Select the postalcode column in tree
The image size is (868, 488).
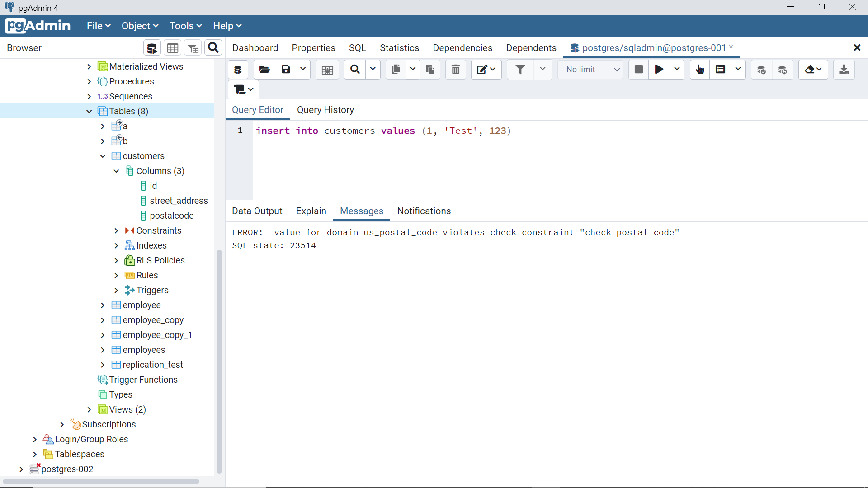171,216
